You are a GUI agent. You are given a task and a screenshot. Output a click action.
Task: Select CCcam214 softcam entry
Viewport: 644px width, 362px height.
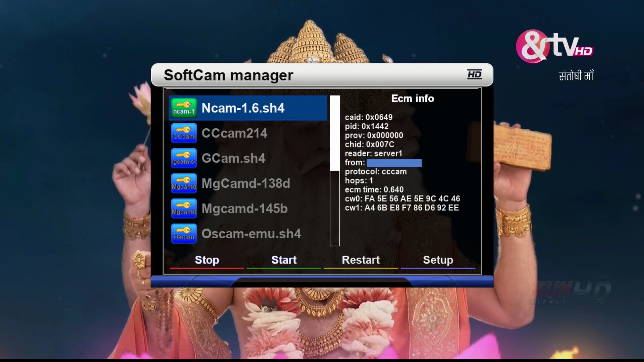tap(234, 133)
